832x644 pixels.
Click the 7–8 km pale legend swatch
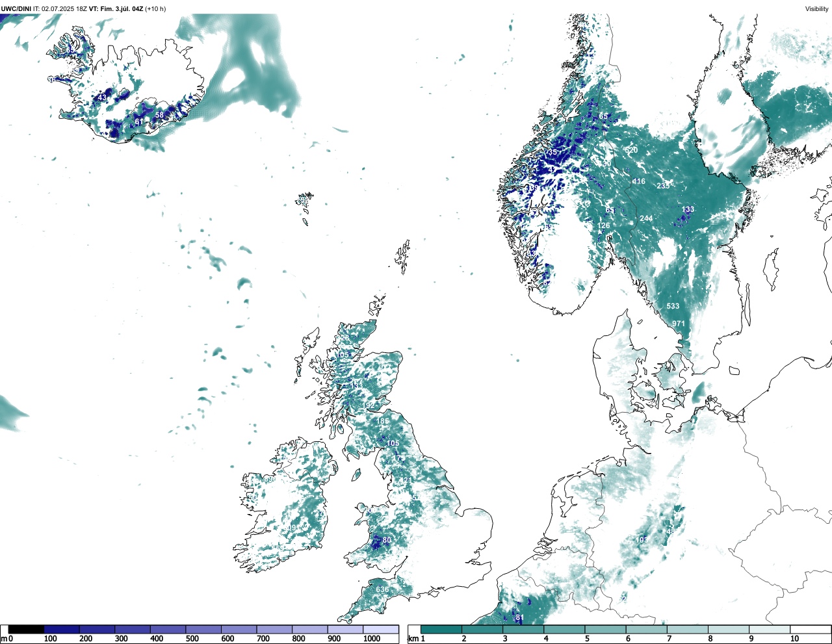pyautogui.click(x=688, y=629)
